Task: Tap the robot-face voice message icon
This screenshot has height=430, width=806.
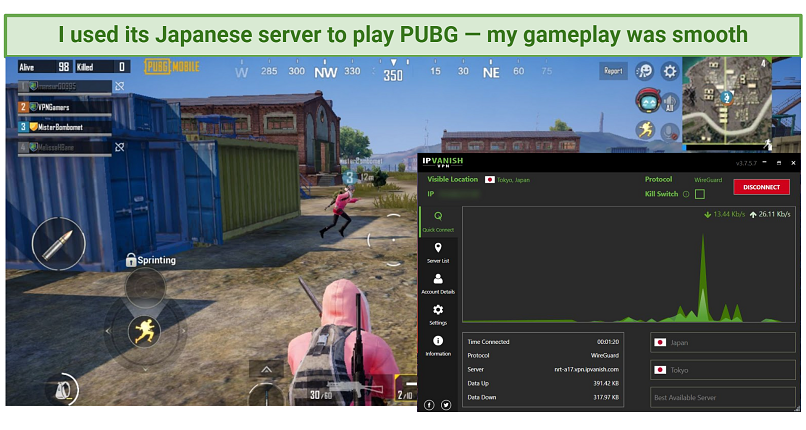Action: click(648, 101)
